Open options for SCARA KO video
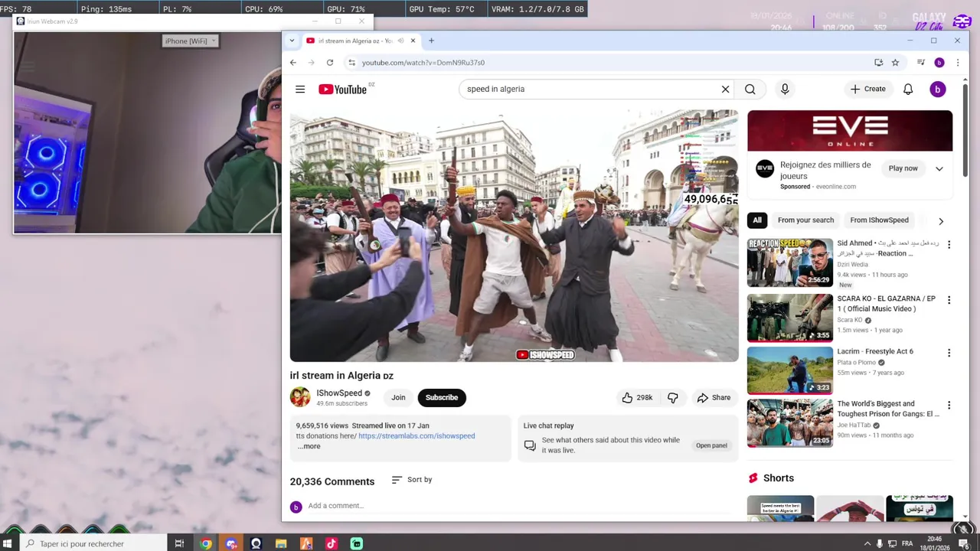 tap(949, 300)
